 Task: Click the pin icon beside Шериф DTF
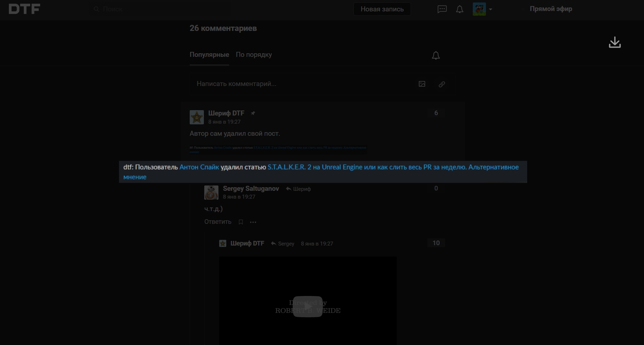(x=253, y=113)
